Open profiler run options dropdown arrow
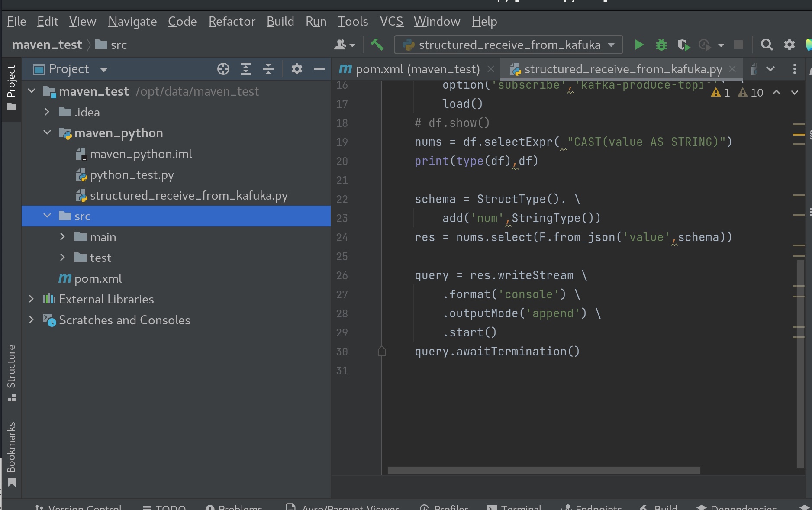This screenshot has width=812, height=510. (x=721, y=45)
